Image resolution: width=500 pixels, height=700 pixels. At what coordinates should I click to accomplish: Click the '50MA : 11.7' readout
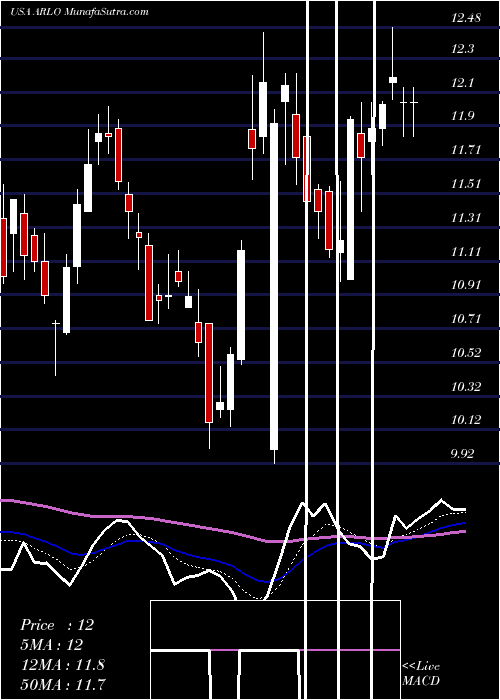pyautogui.click(x=62, y=684)
